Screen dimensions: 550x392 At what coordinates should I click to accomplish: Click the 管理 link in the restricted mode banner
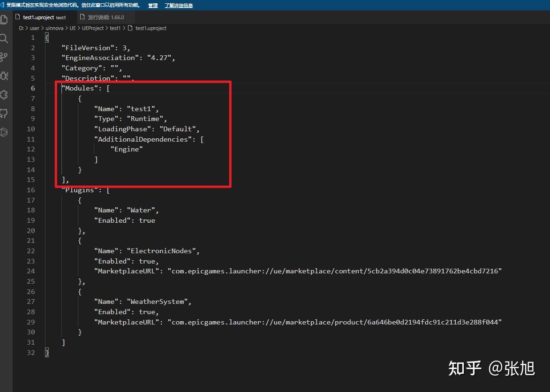152,5
